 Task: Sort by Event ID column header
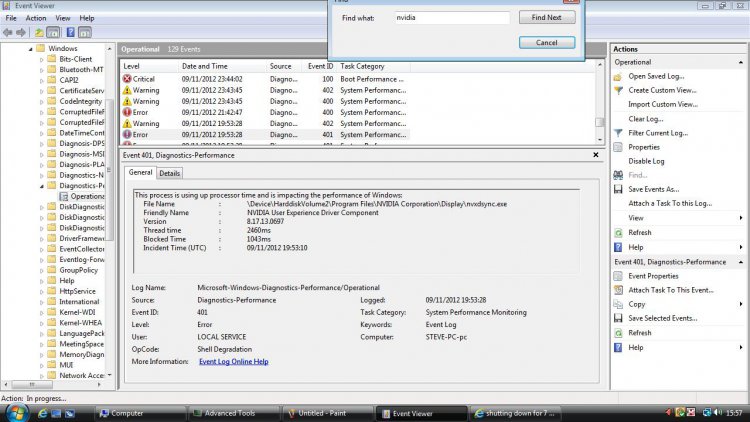(x=320, y=66)
